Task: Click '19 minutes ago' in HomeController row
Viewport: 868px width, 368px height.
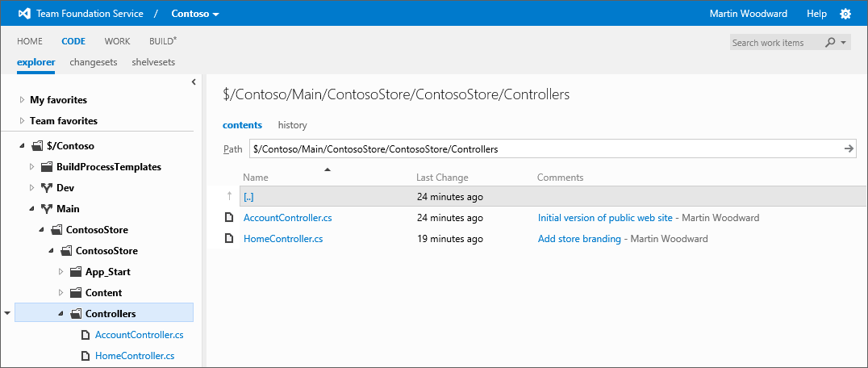Action: click(x=449, y=239)
